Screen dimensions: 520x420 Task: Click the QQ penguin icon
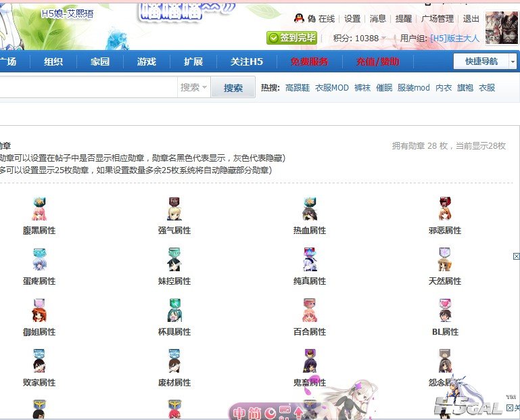click(299, 19)
